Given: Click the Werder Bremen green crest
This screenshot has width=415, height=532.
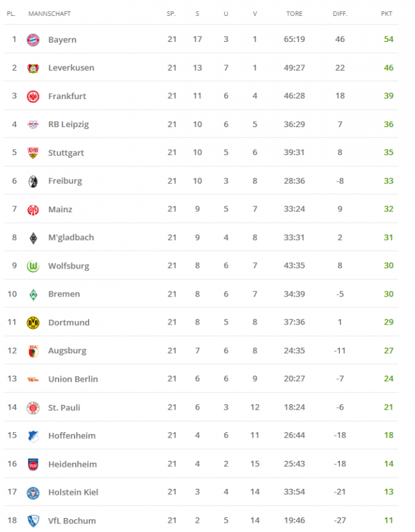Looking at the screenshot, I should click(x=33, y=294).
